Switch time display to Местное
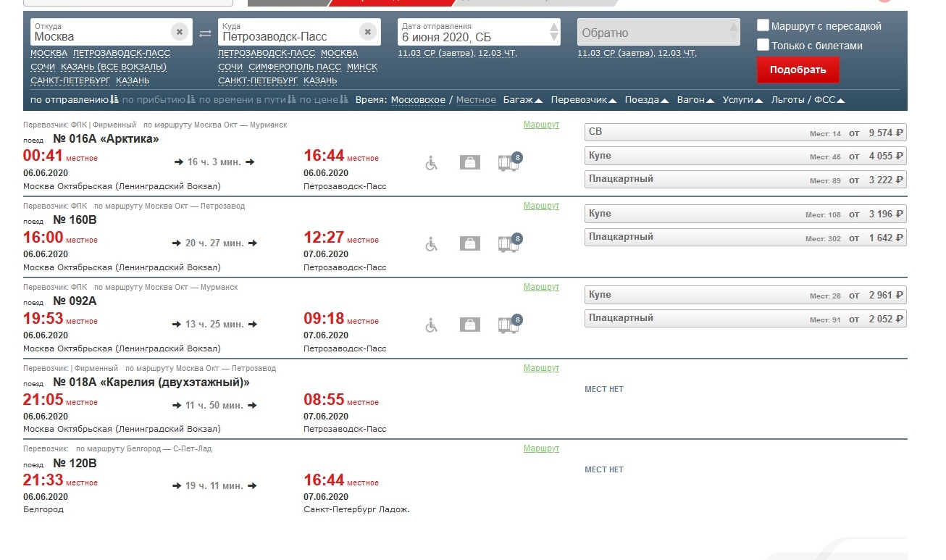Screen dimensions: 946x560 pos(476,100)
